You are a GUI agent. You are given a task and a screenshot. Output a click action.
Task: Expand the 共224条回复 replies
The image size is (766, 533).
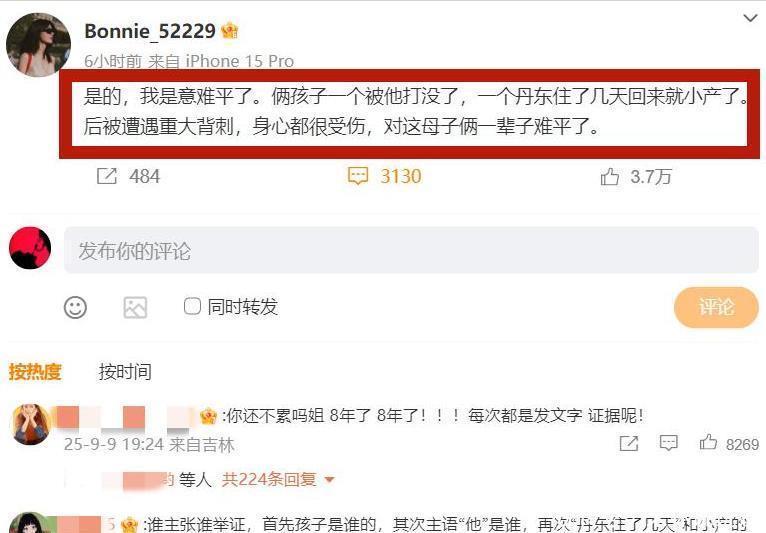click(x=278, y=479)
